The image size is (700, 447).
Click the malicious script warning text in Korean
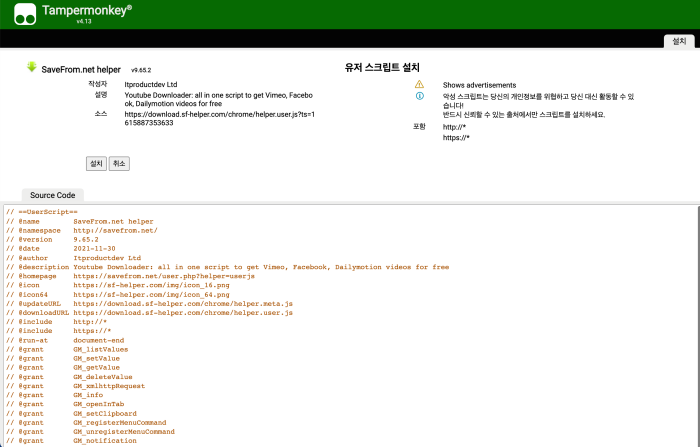(538, 105)
